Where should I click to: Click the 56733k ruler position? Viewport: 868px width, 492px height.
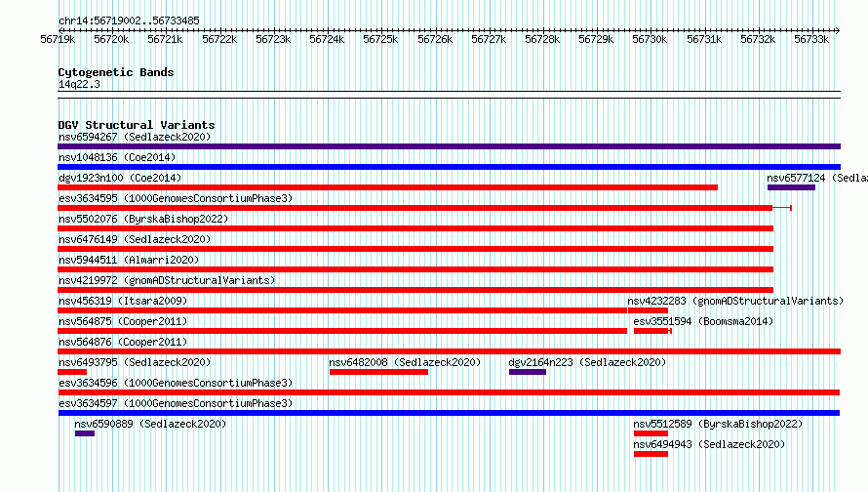[x=811, y=39]
